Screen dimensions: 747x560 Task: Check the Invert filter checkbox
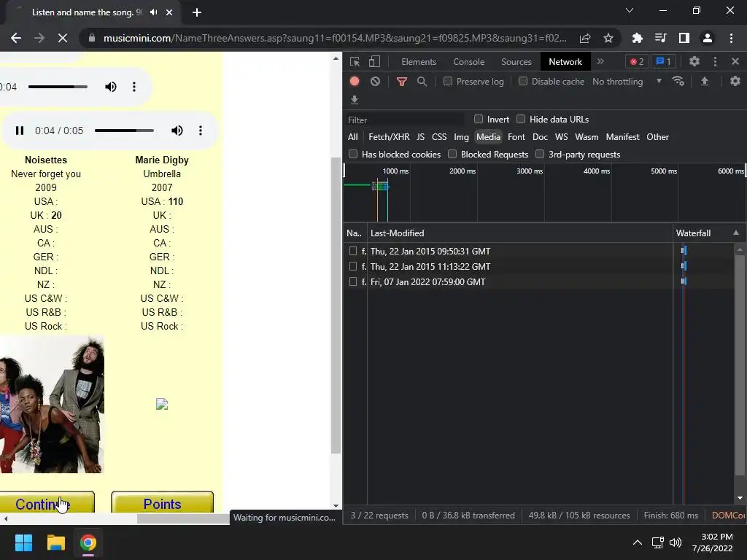(479, 119)
